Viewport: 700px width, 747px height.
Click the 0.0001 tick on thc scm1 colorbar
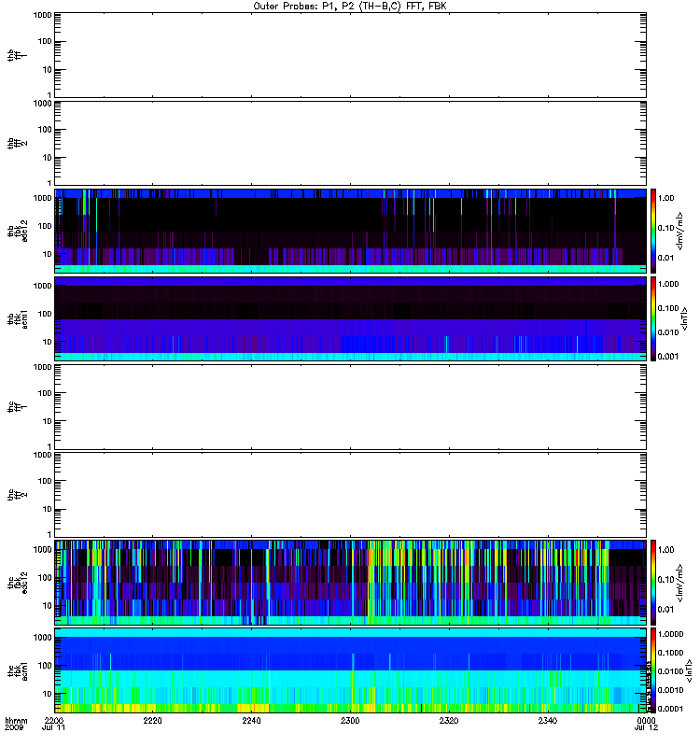tap(670, 709)
